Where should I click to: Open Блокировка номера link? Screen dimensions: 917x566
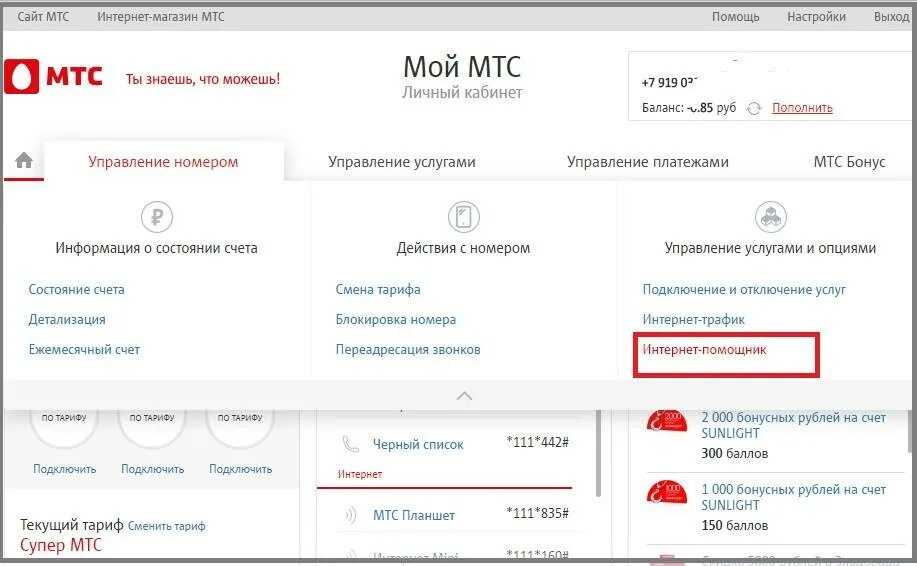[x=396, y=319]
